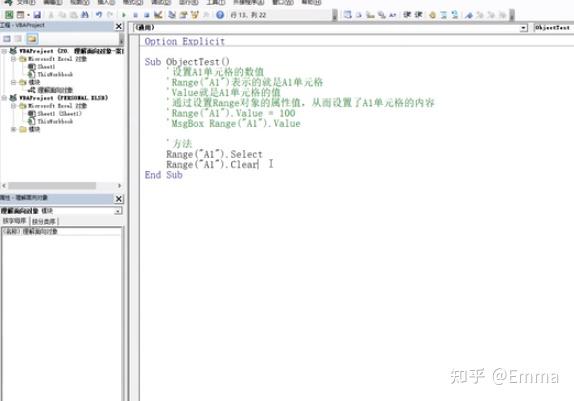The height and width of the screenshot is (401, 574).
Task: Click the View Microsoft Excel icon
Action: point(9,15)
